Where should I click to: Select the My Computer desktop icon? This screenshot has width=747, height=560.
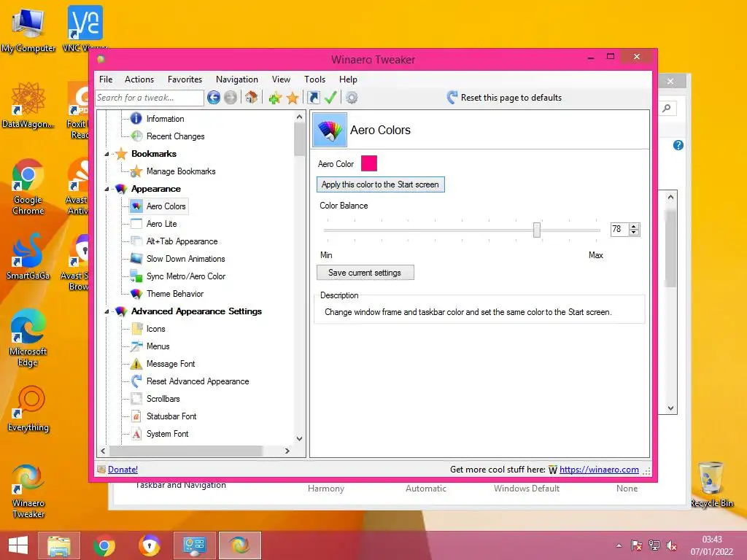[28, 29]
